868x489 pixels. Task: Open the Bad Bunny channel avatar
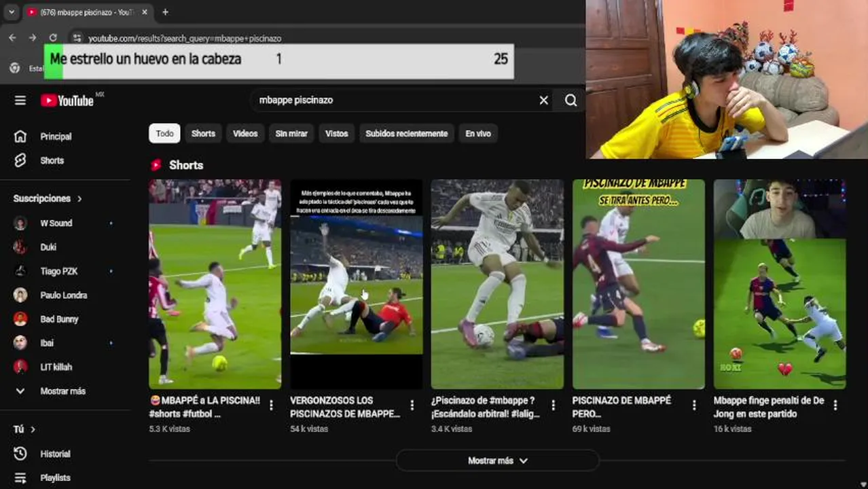(x=20, y=319)
